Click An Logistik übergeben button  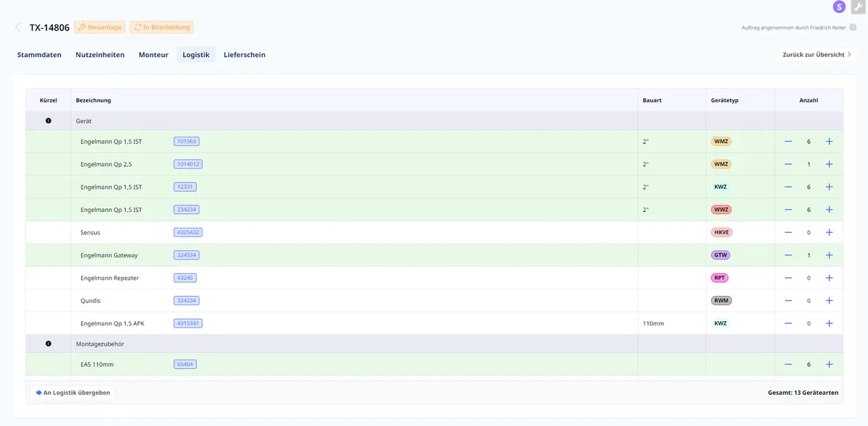pos(73,393)
